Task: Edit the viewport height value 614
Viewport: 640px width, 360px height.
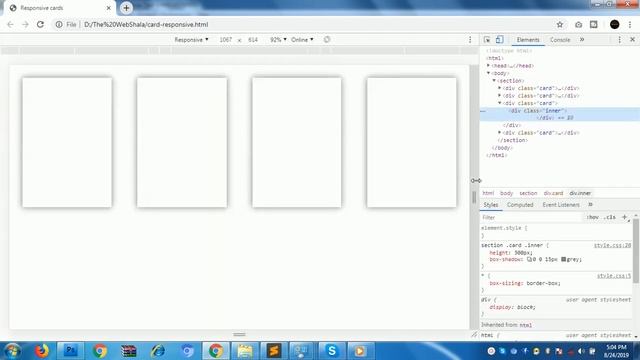Action: (x=253, y=40)
